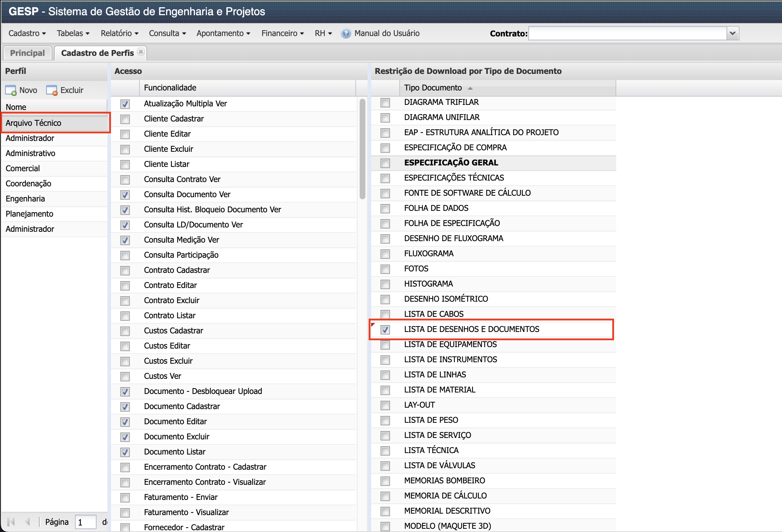The image size is (782, 532).
Task: Expand the Cadastro menu
Action: 27,34
